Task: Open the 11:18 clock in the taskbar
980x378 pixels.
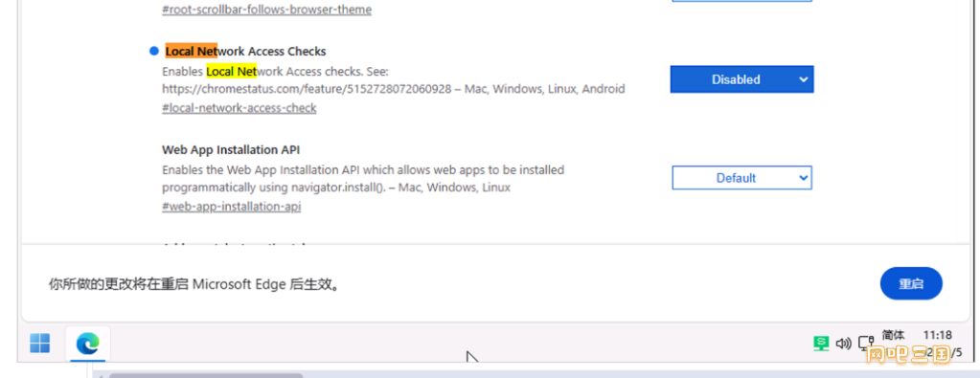Action: [x=937, y=335]
